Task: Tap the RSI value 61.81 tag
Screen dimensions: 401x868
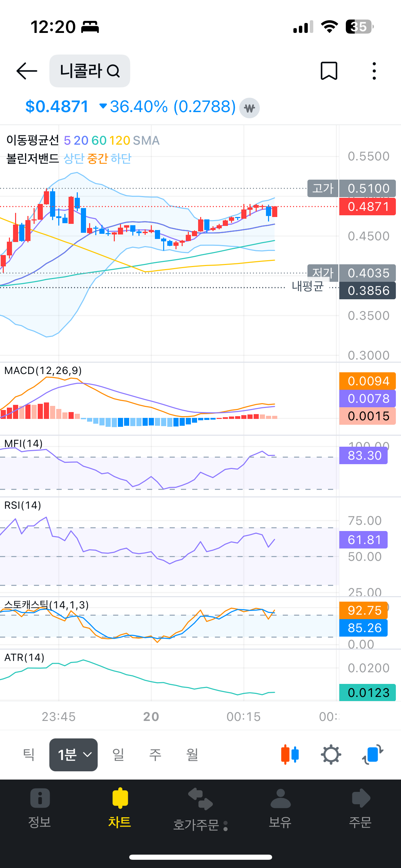Action: click(x=363, y=540)
